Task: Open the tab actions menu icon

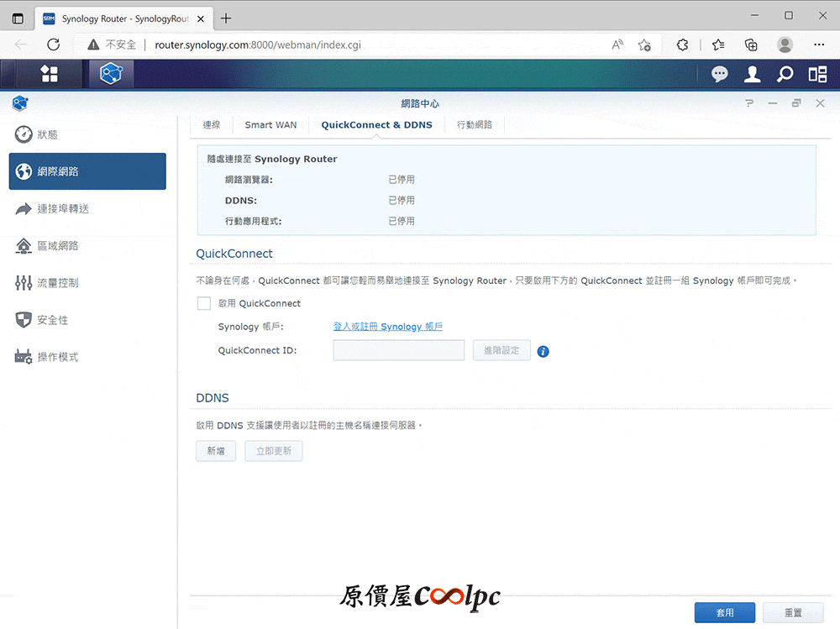Action: [x=18, y=18]
